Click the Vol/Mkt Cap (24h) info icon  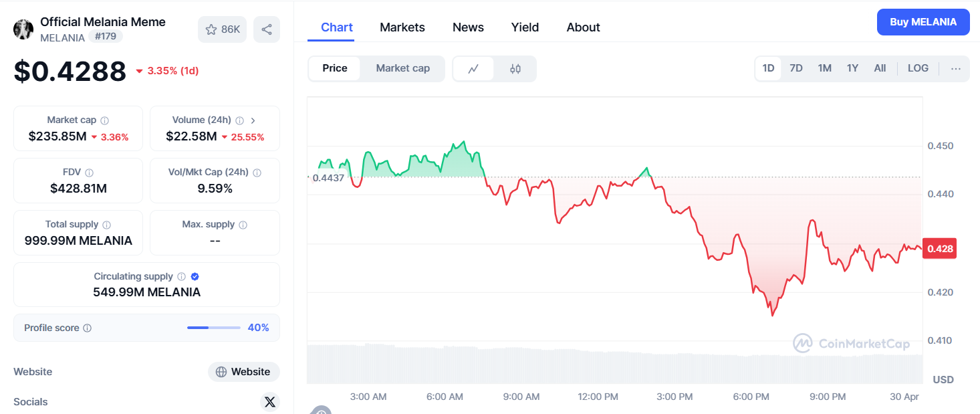coord(257,173)
